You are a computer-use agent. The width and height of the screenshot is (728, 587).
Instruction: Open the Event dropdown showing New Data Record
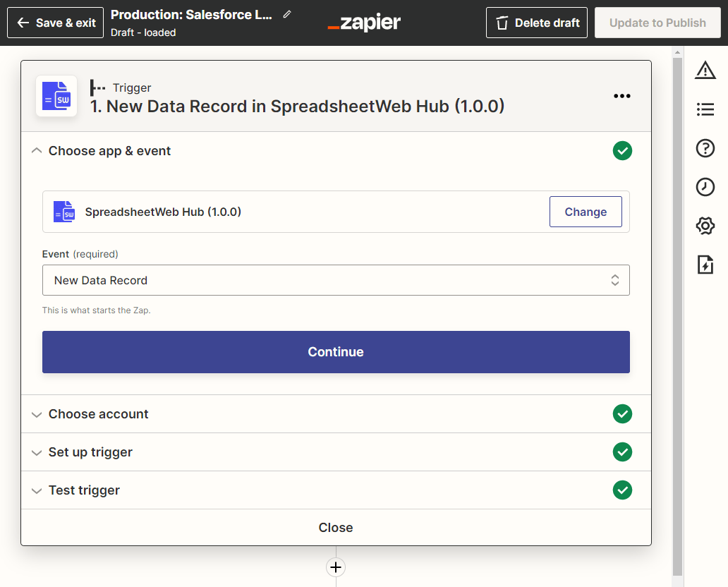(336, 280)
